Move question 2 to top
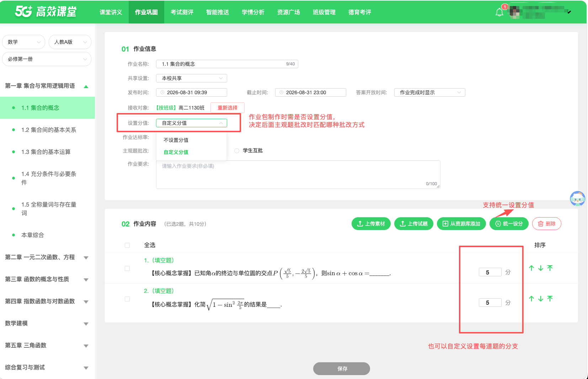 tap(550, 299)
